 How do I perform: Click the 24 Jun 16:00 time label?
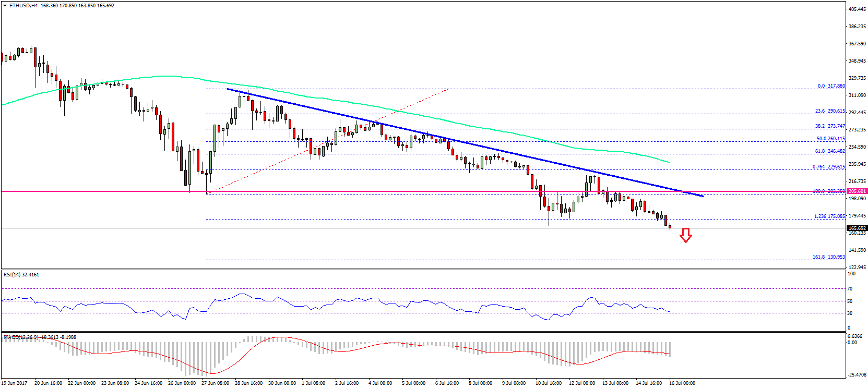148,383
